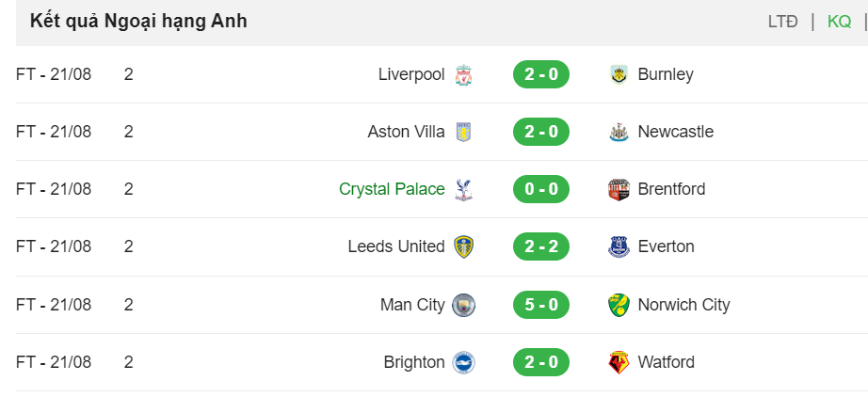868x397 pixels.
Task: Select the KQ results tab
Action: [839, 23]
